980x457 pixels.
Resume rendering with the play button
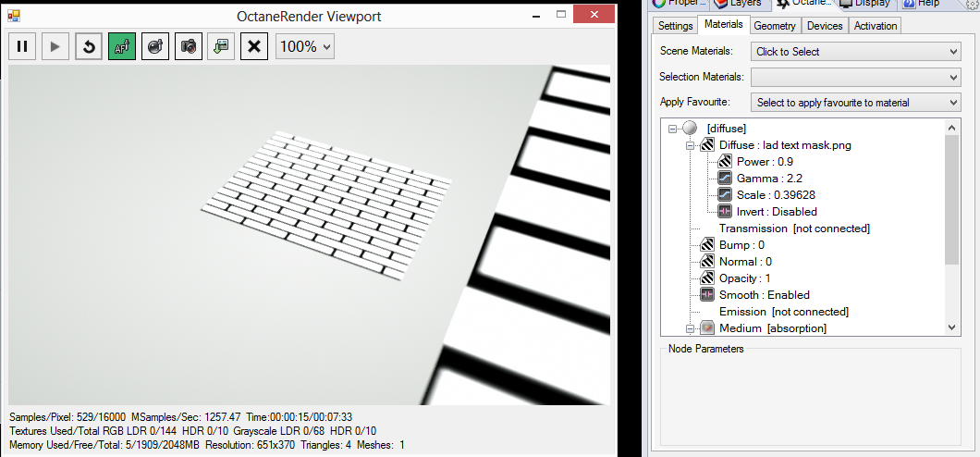[x=55, y=46]
